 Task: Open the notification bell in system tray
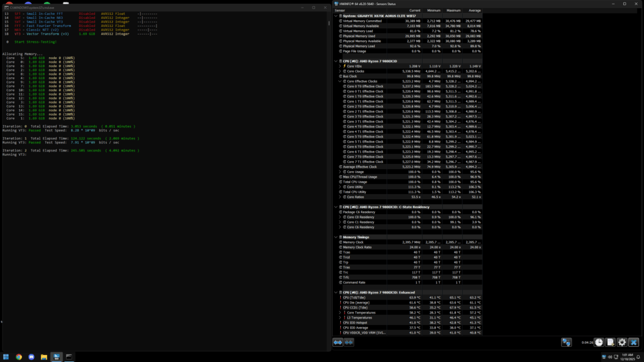tap(638, 357)
